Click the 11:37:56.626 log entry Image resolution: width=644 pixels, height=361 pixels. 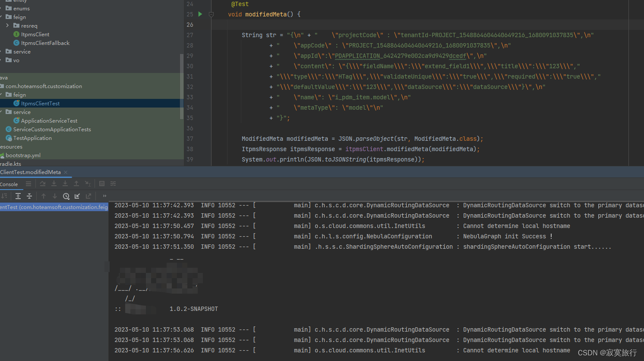342,350
